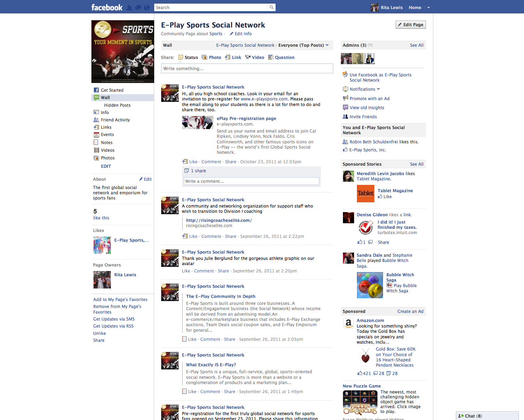Click the Create an Ad link
The height and width of the screenshot is (420, 524).
410,312
